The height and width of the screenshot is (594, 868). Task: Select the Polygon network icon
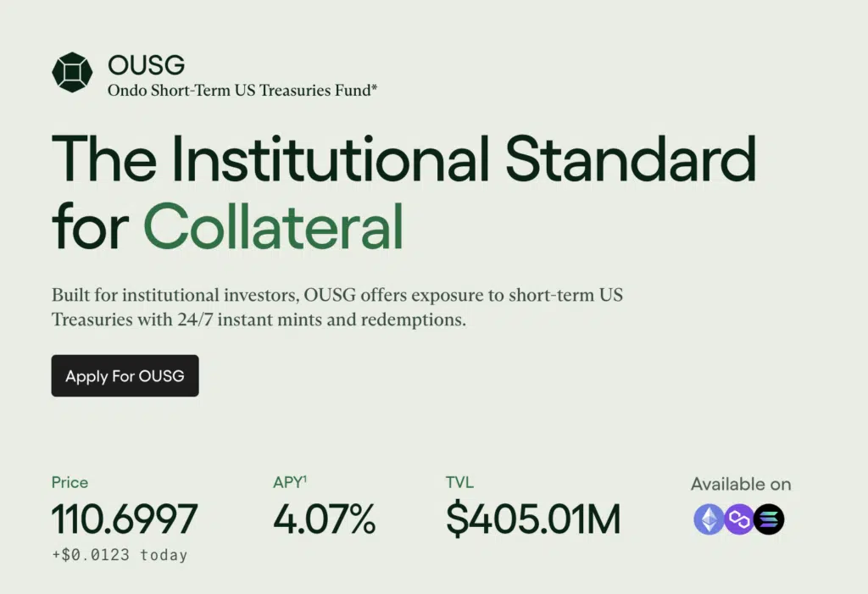(x=738, y=519)
